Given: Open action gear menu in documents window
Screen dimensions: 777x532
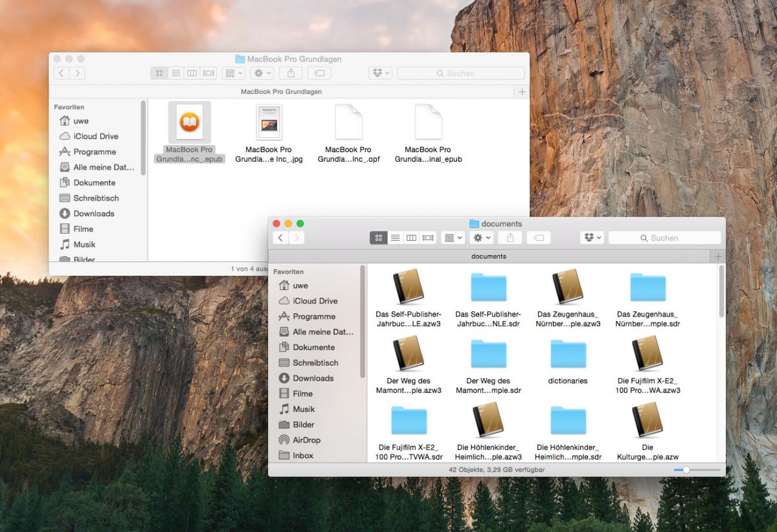Looking at the screenshot, I should 482,238.
